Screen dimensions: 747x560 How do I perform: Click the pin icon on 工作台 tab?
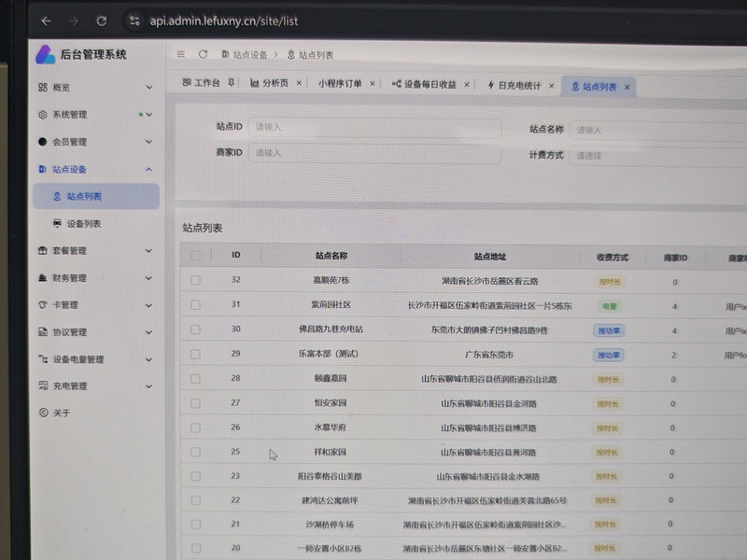pos(231,83)
